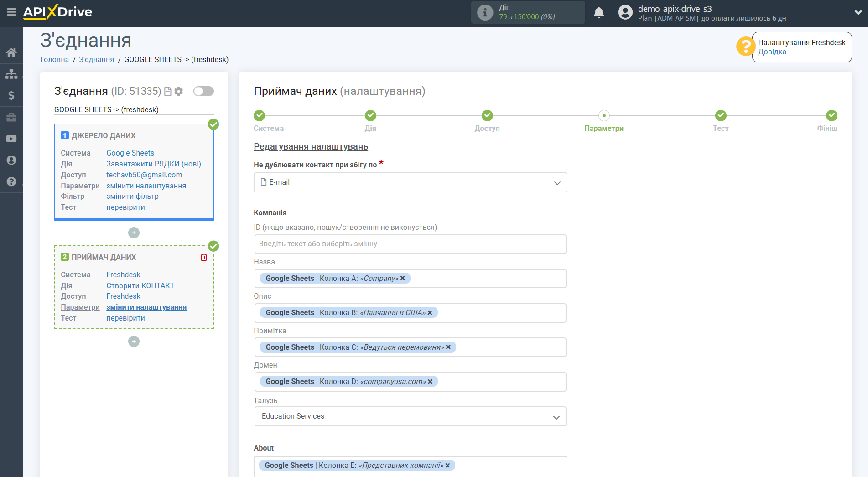Open the briefcase sidebar icon

(x=11, y=117)
